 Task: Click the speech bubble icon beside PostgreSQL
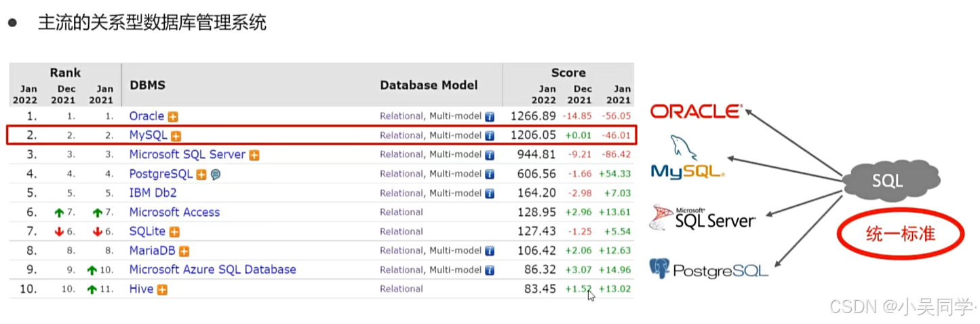coord(215,175)
